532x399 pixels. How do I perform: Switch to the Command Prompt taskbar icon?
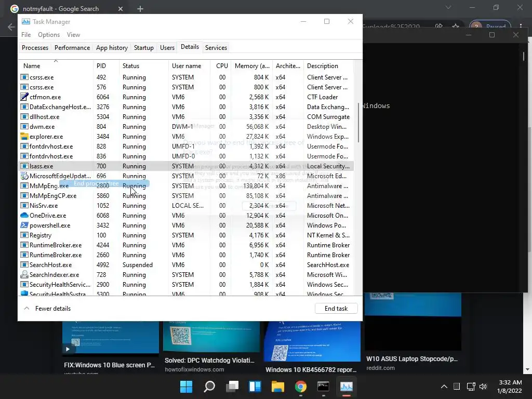(x=323, y=387)
